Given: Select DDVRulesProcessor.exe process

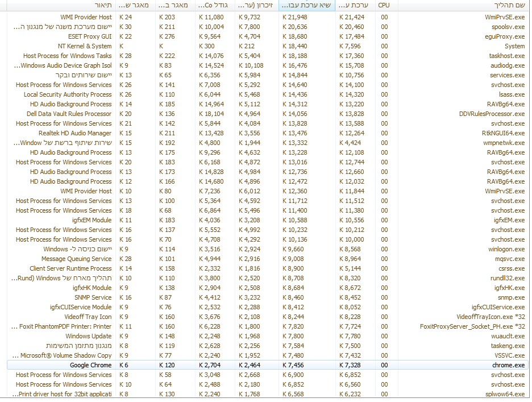Looking at the screenshot, I should [492, 114].
